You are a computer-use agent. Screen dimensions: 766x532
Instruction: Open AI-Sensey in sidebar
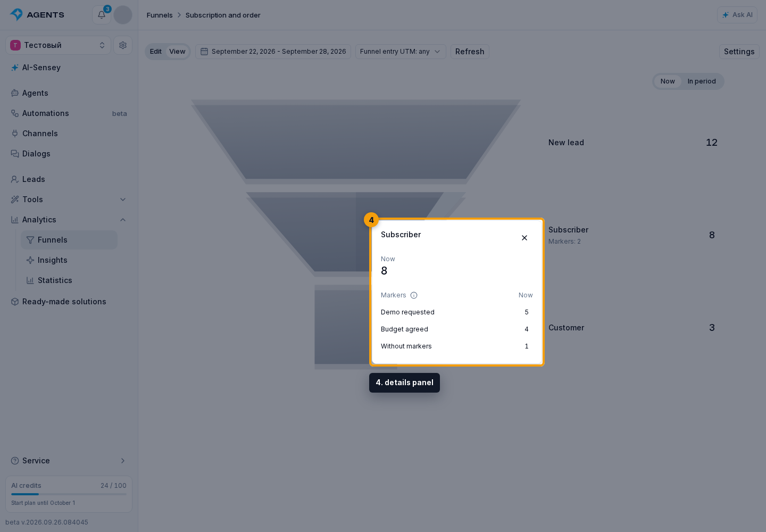coord(69,68)
